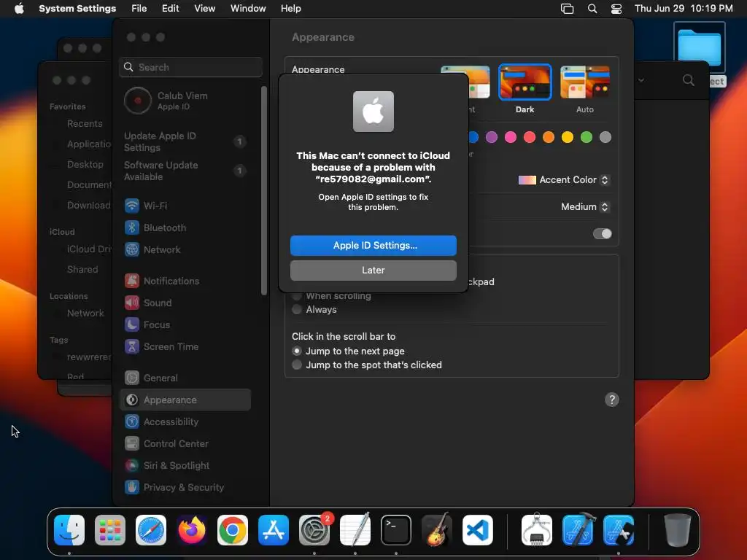Open General gear icon in sidebar
The image size is (747, 560).
(x=132, y=378)
